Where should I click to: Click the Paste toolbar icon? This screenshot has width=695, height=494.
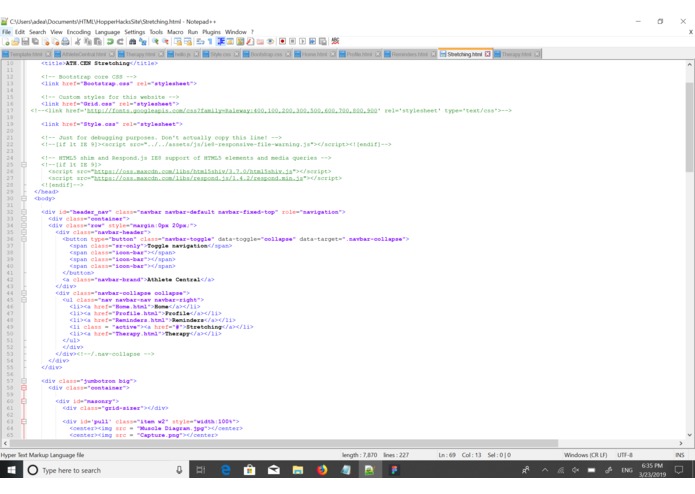point(98,42)
